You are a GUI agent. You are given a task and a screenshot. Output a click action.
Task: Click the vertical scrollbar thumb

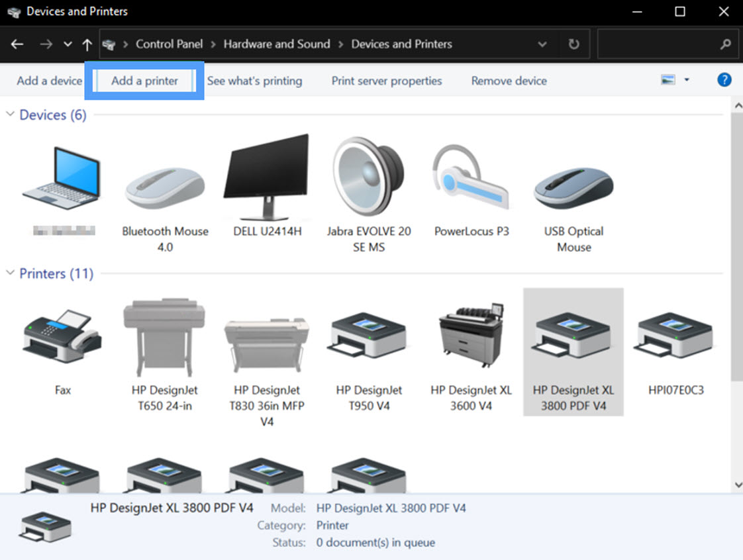coord(737,247)
